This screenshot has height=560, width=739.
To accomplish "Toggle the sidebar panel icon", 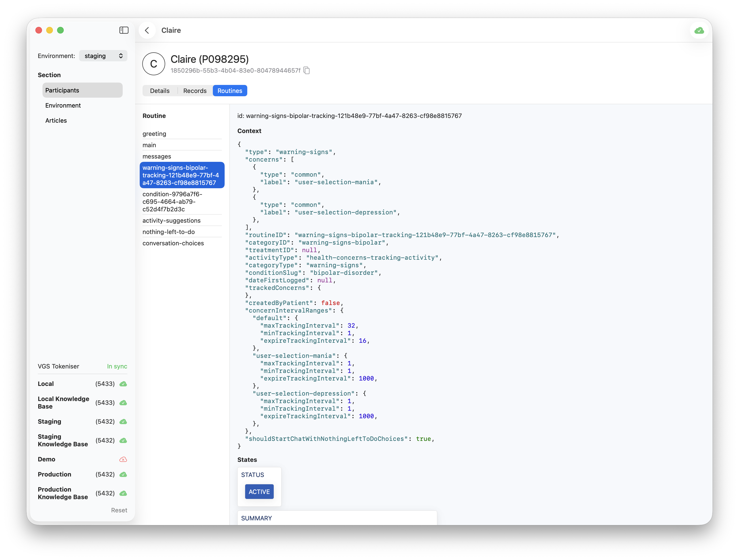I will [124, 30].
